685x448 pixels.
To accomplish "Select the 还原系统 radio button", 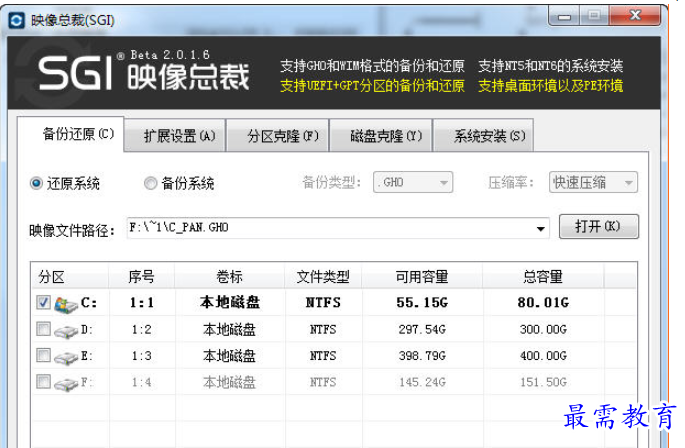I will point(36,183).
